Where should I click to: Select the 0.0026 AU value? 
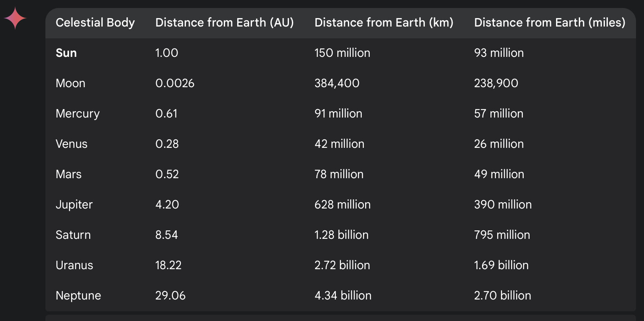tap(175, 83)
